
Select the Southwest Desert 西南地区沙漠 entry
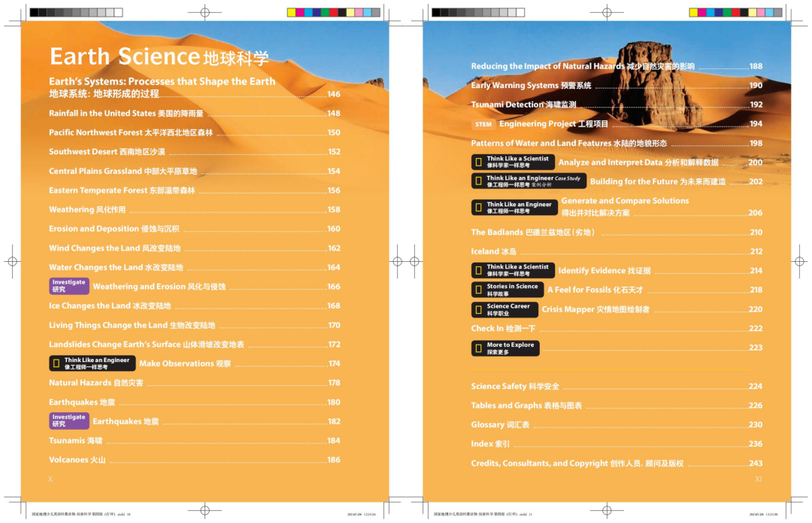click(108, 152)
